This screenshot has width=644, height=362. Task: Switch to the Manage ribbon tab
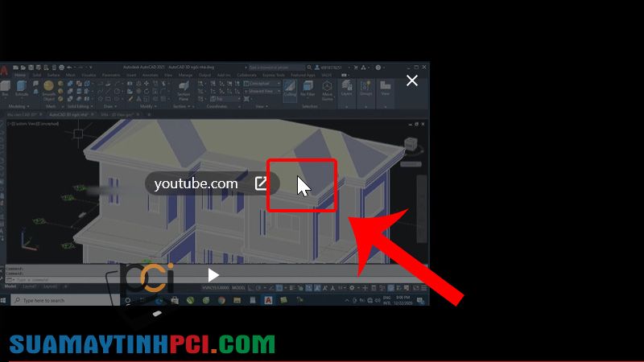185,75
